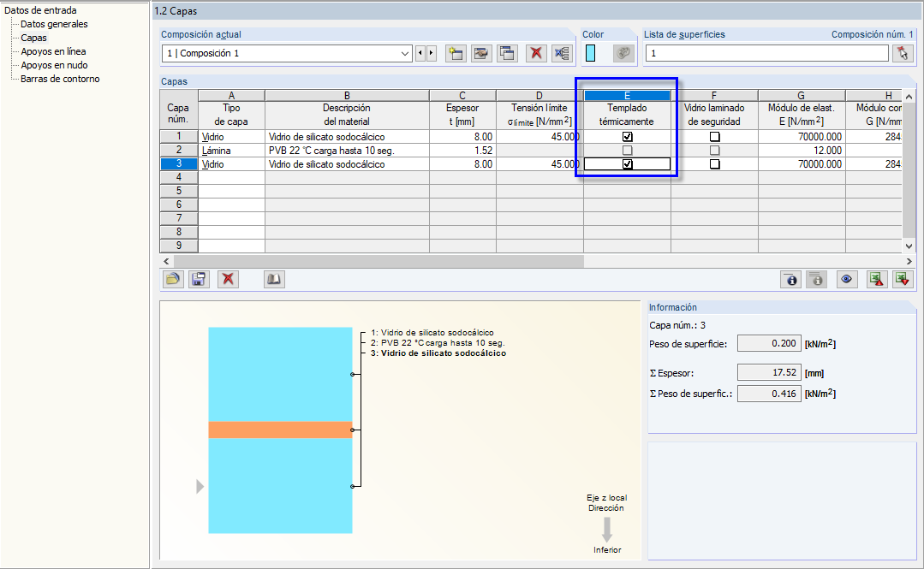Uncheck Templado térmicamente for layer 3
This screenshot has width=924, height=569.
[x=627, y=164]
